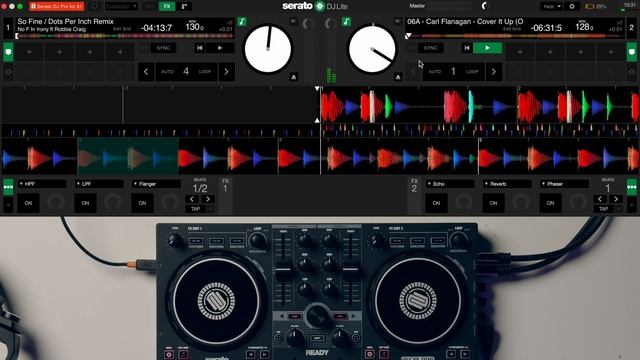Image resolution: width=640 pixels, height=360 pixels.
Task: Set second hot cue on deck 2
Action: [x=550, y=52]
